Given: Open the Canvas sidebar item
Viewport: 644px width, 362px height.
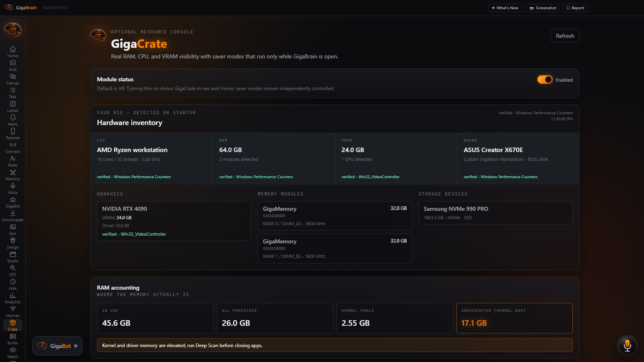Looking at the screenshot, I should [12, 79].
